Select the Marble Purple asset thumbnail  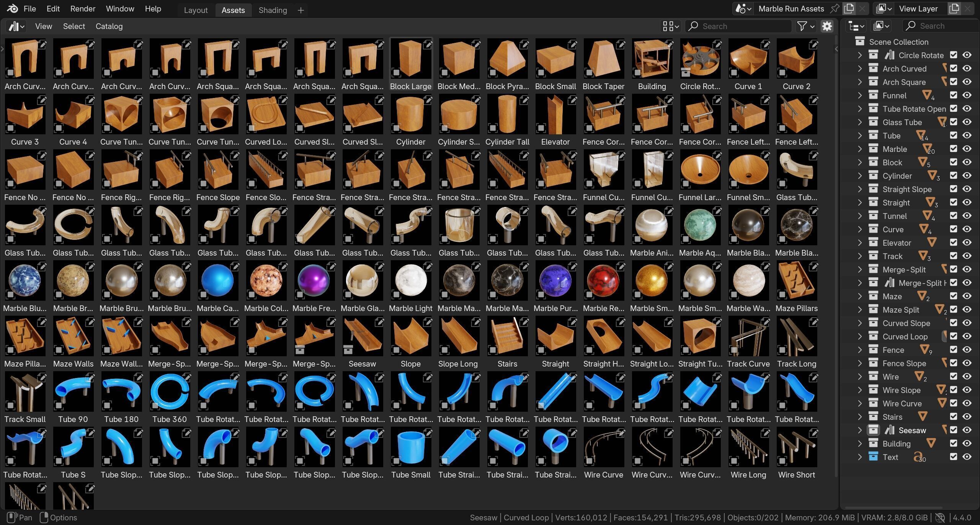point(555,281)
